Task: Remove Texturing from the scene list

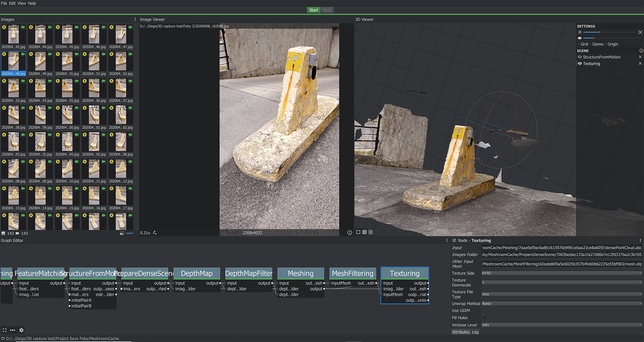Action: [x=640, y=63]
